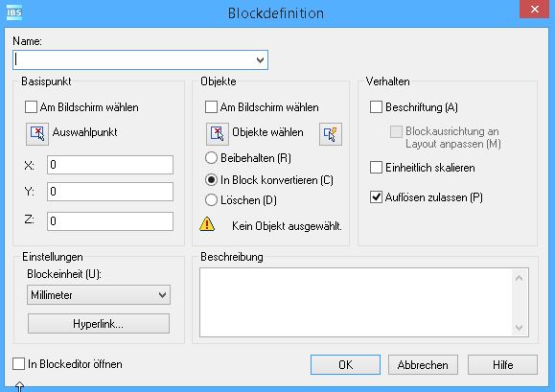Click the Abbrechen button
Viewport: 555px width, 392px height.
[x=423, y=365]
